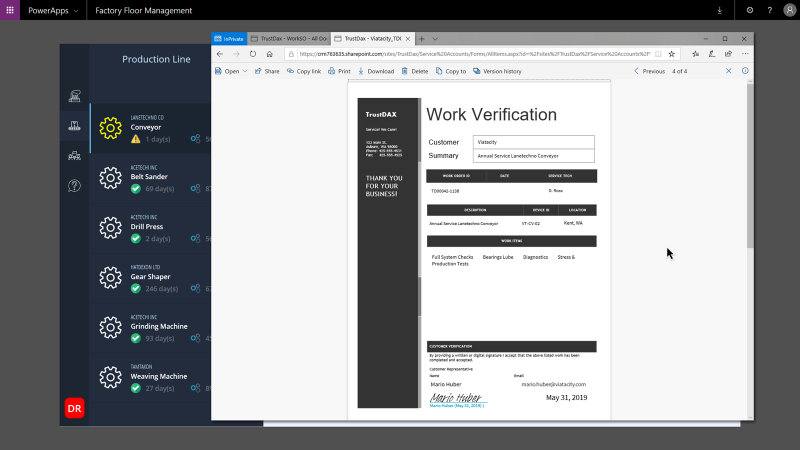Click the add notes pen icon
This screenshot has height=450, width=800.
coord(712,54)
